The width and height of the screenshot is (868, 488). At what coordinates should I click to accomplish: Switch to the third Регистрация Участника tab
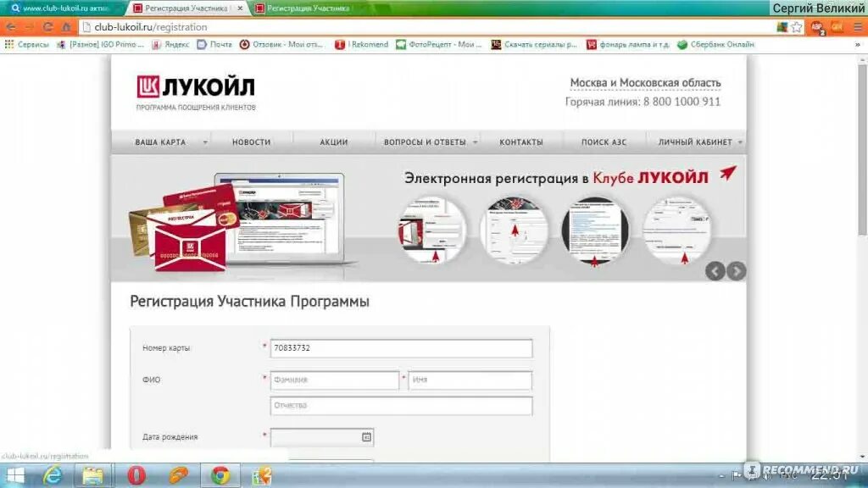pyautogui.click(x=306, y=8)
